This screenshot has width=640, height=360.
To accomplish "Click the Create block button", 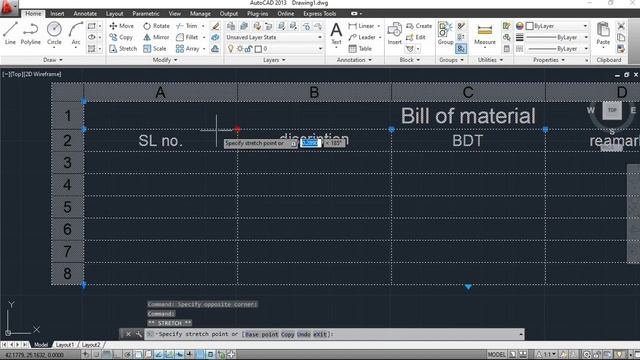I will [419, 26].
